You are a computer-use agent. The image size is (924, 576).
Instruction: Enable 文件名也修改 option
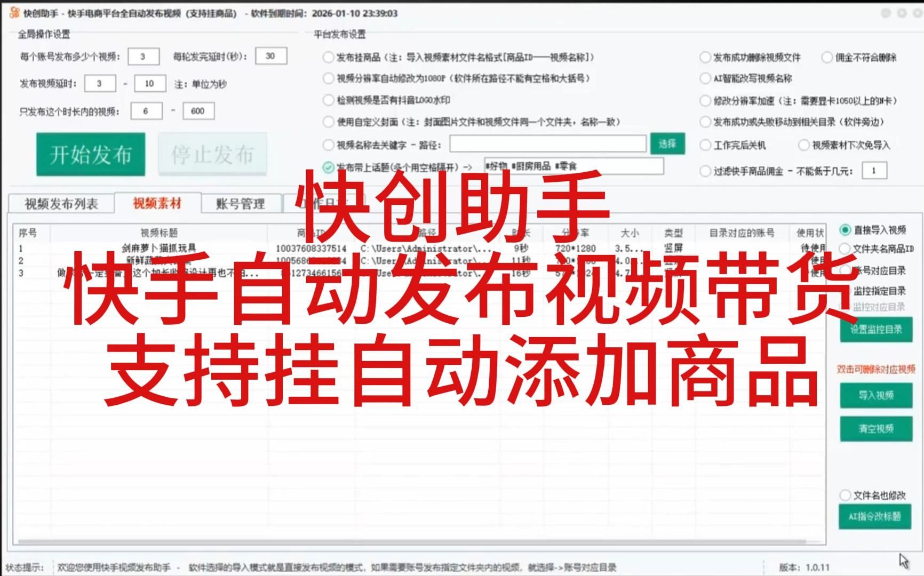pos(845,495)
